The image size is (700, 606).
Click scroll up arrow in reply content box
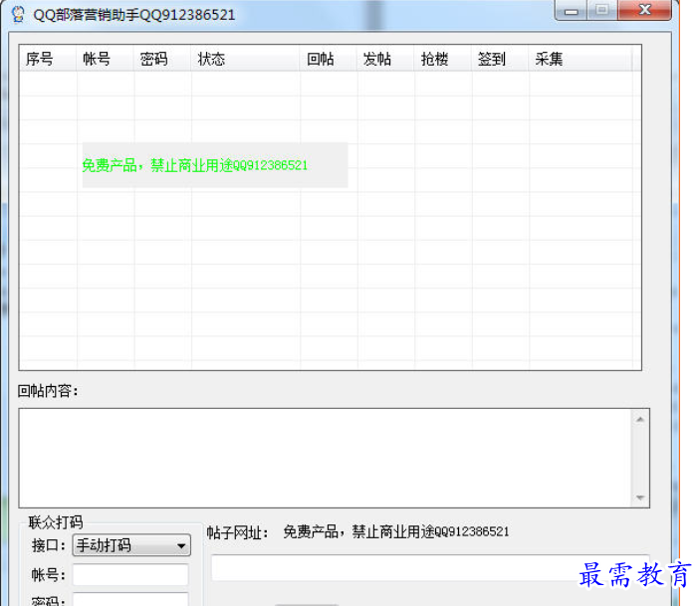640,420
